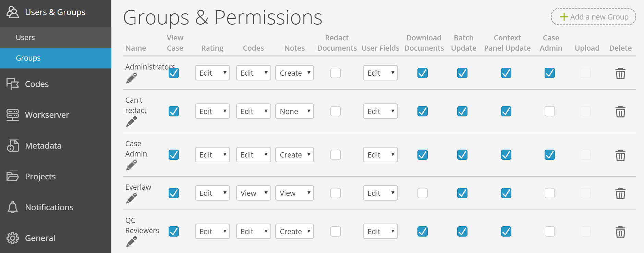Enable Redact Documents for Administrators
Screen dimensions: 644x253
click(336, 73)
